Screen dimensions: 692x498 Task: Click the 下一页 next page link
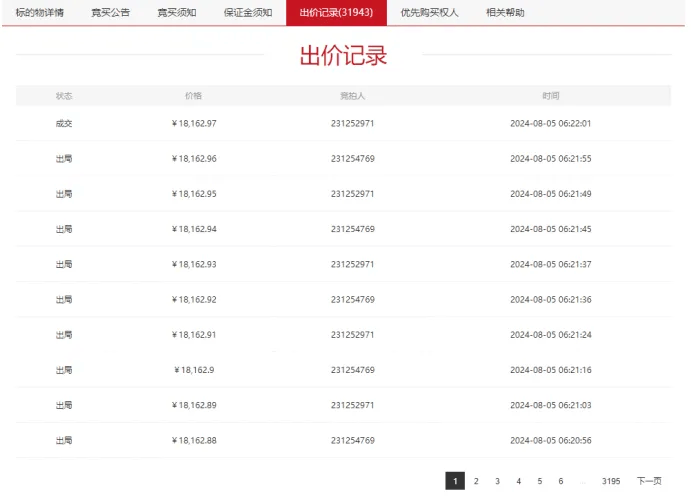point(649,481)
